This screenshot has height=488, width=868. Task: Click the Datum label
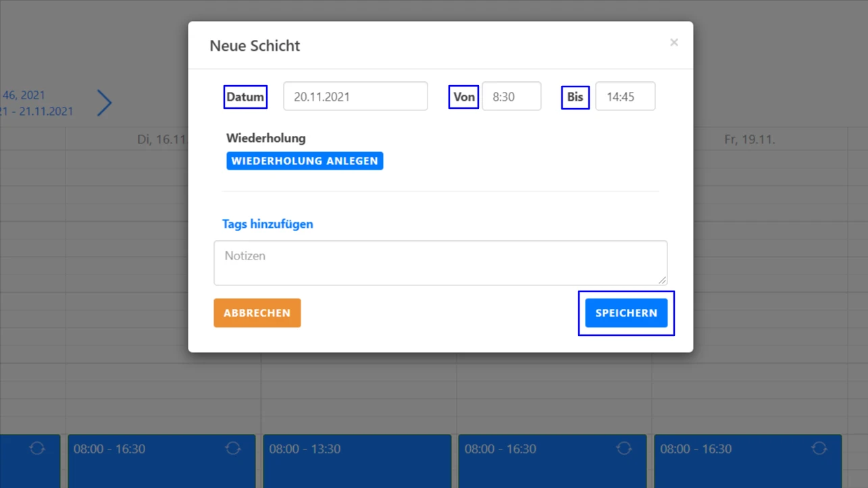245,97
